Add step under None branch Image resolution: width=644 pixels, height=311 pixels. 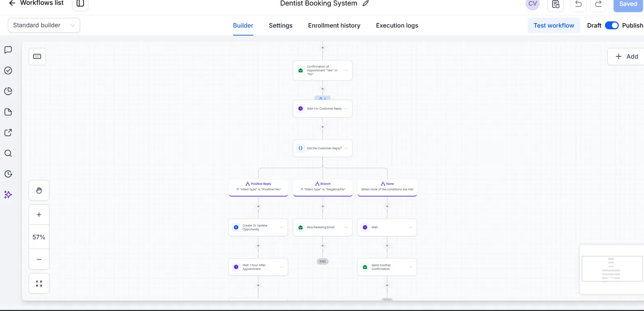pos(387,206)
